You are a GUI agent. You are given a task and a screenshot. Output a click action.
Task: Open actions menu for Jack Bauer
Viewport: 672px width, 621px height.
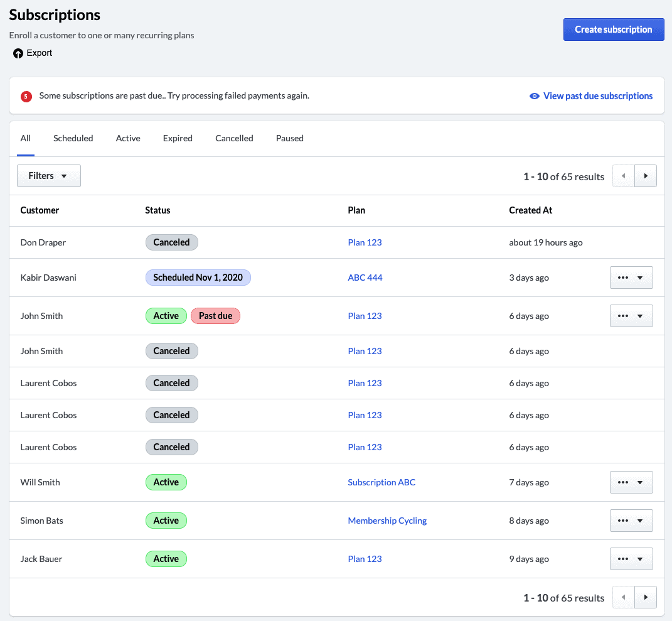631,559
